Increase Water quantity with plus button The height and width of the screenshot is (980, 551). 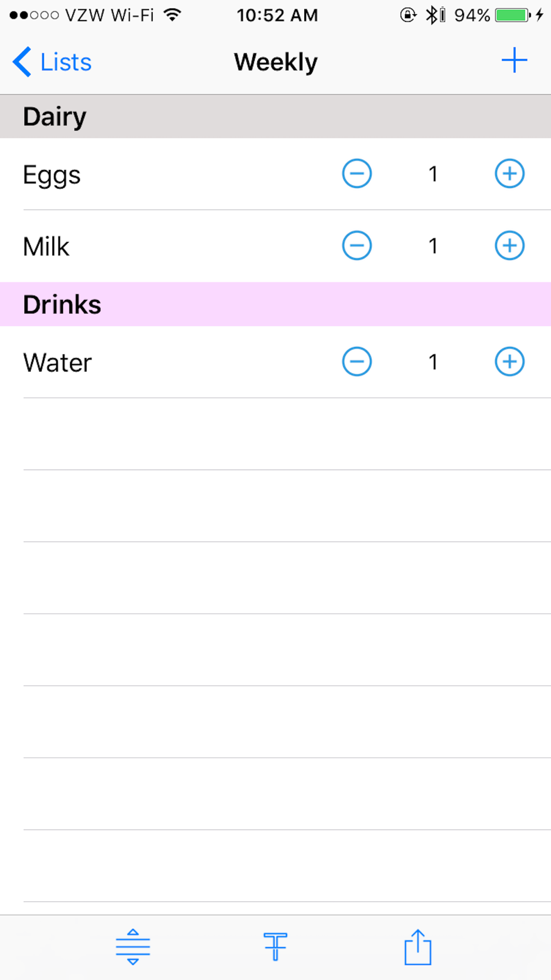509,362
